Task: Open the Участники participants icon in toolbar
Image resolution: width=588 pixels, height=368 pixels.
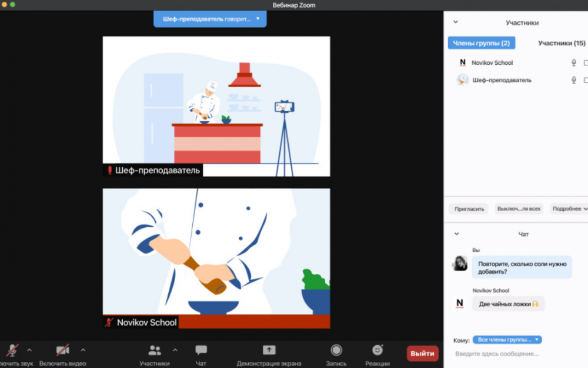Action: (x=155, y=350)
